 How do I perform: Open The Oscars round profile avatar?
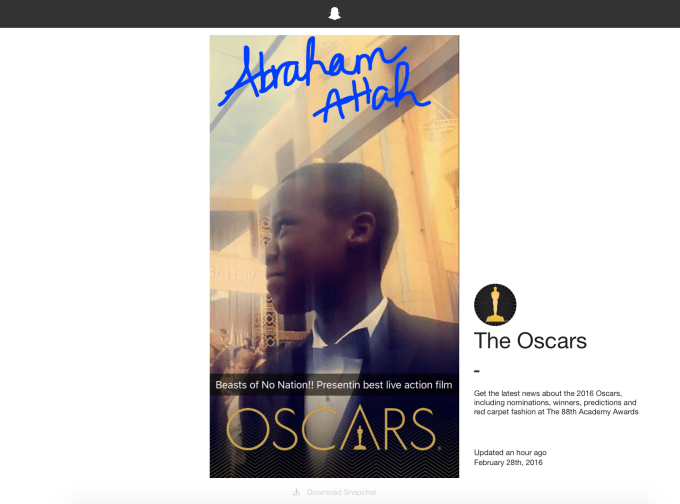(x=495, y=305)
